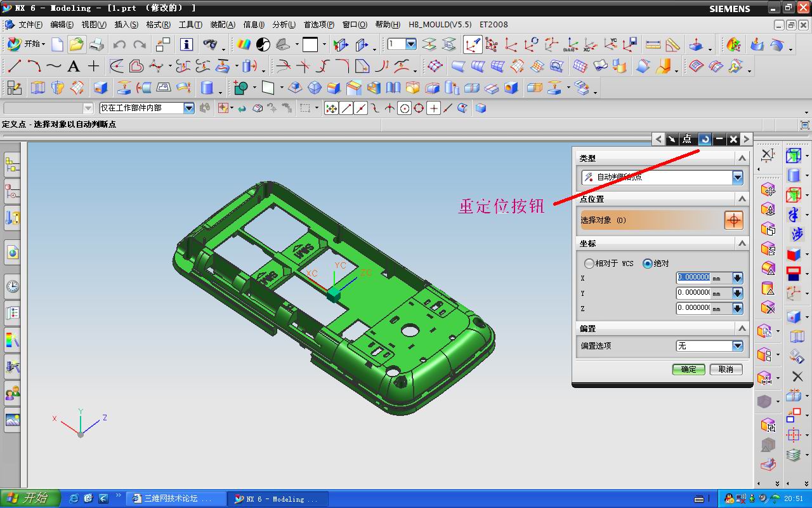This screenshot has width=812, height=508.
Task: Open the Roles sidebar icon
Action: pyautogui.click(x=12, y=394)
